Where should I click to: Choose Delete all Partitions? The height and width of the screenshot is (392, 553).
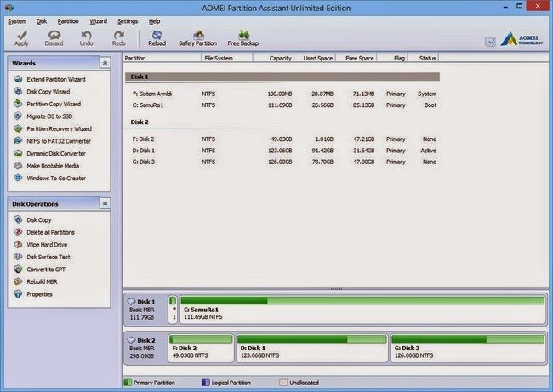click(50, 232)
